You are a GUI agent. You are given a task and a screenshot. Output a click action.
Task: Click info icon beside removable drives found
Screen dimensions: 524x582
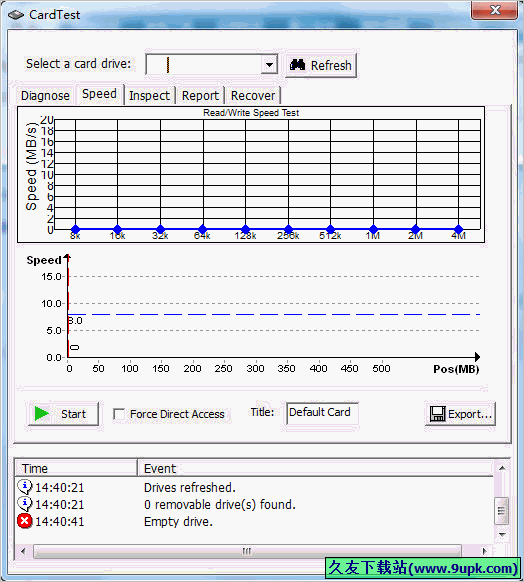pos(25,504)
